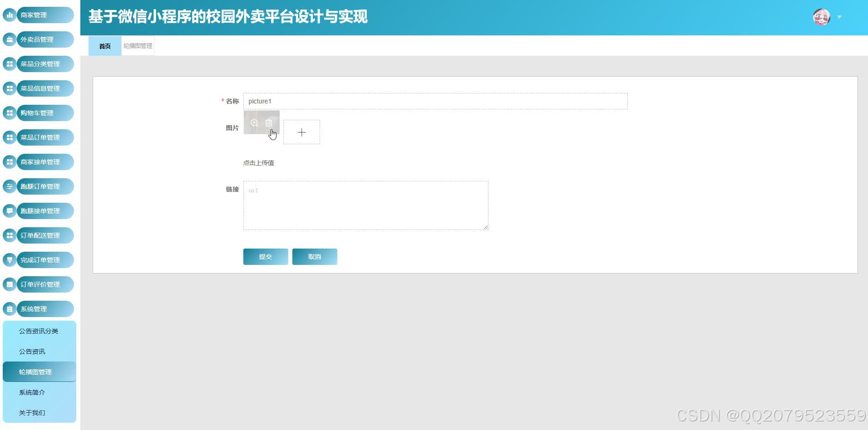
Task: Click the 完成订单管理 sidebar icon
Action: [x=9, y=259]
